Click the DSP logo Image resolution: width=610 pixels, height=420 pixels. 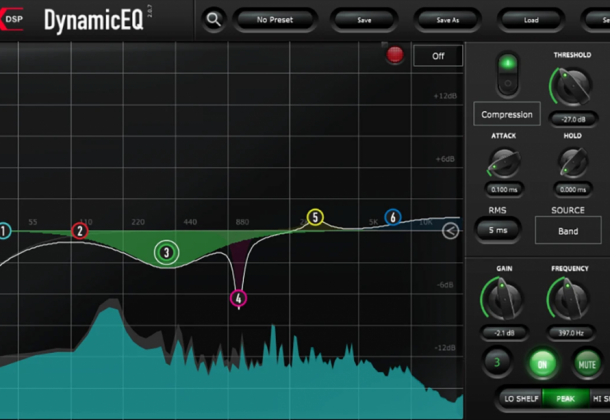[11, 19]
